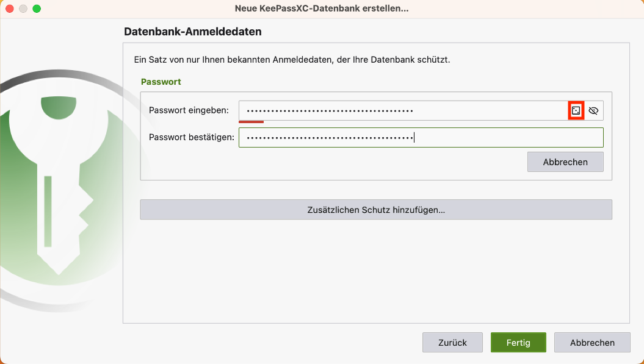Finish the wizard with Fertig
The height and width of the screenshot is (364, 644).
pos(518,343)
